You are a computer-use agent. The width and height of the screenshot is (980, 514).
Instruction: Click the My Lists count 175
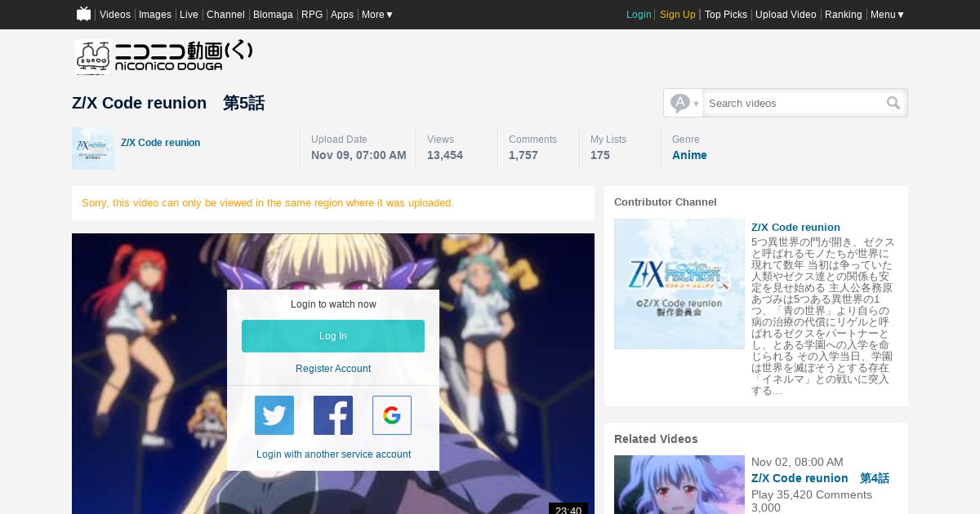tap(600, 155)
